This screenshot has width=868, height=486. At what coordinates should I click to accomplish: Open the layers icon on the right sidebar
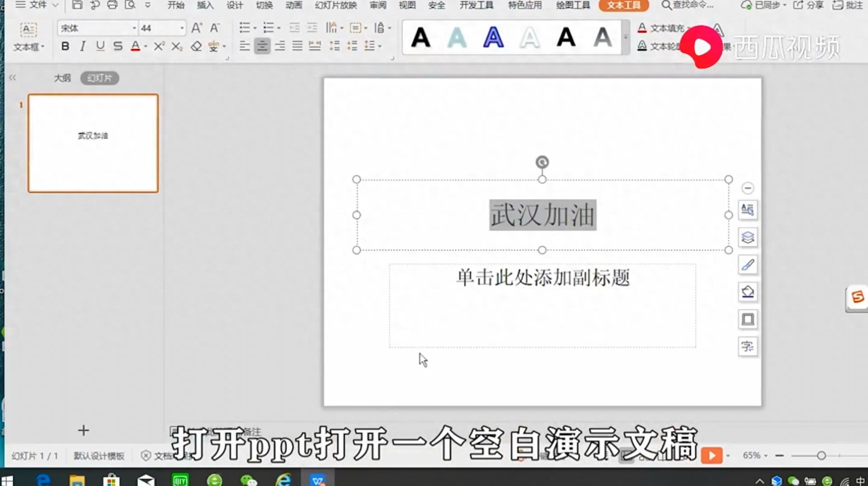(x=748, y=237)
